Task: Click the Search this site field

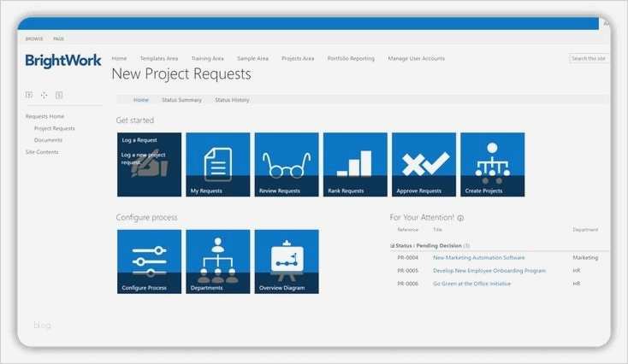Action: 589,58
